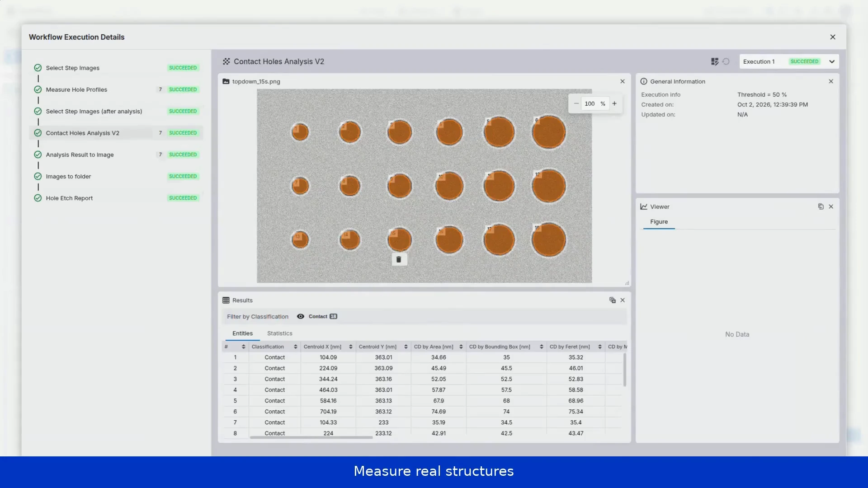
Task: Select the Select Step Images workflow step
Action: click(117, 68)
